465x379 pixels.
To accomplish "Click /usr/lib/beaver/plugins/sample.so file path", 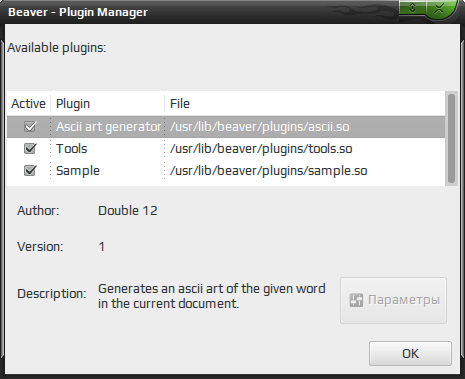I will (268, 171).
